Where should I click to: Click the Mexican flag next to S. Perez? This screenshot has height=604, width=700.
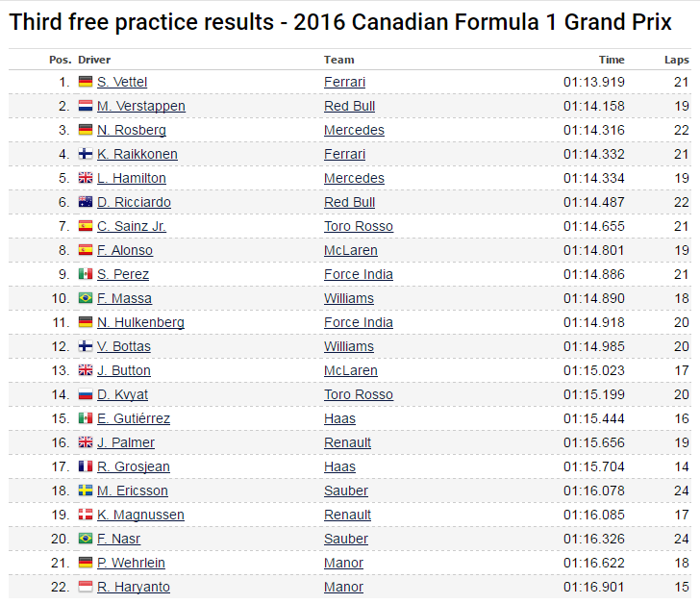(86, 274)
